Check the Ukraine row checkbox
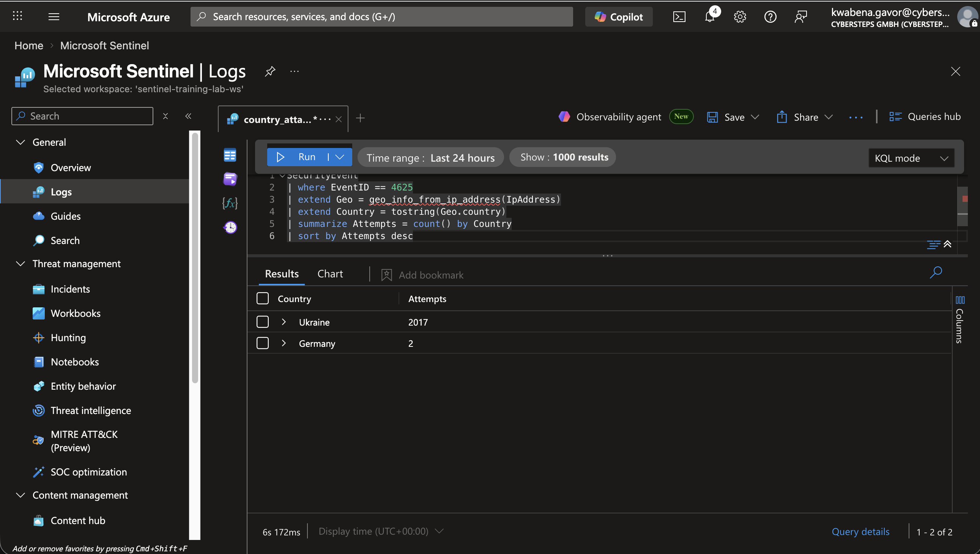980x554 pixels. tap(263, 322)
